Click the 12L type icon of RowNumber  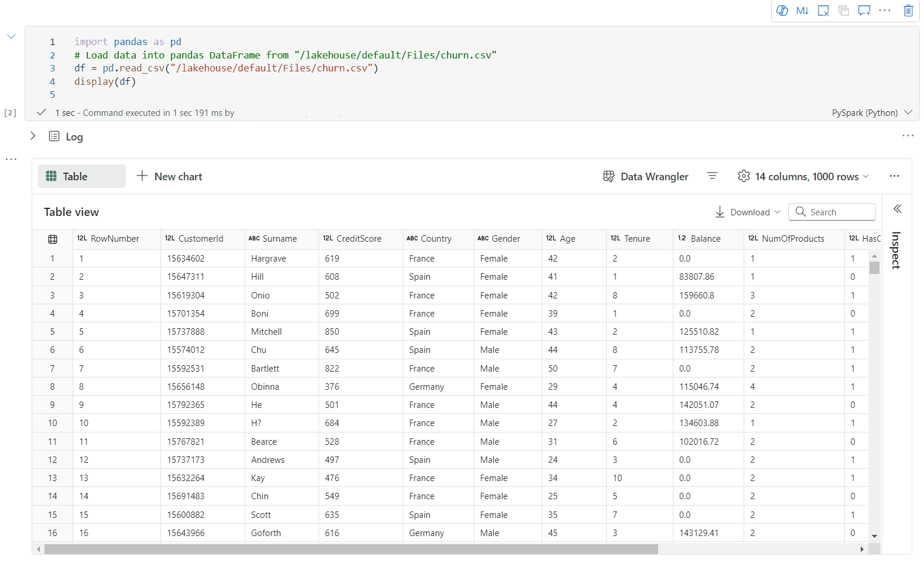(x=82, y=238)
